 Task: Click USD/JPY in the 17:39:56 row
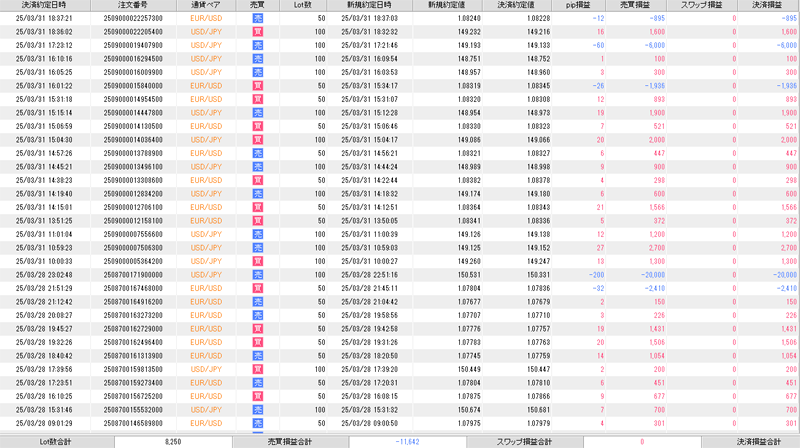[x=206, y=369]
